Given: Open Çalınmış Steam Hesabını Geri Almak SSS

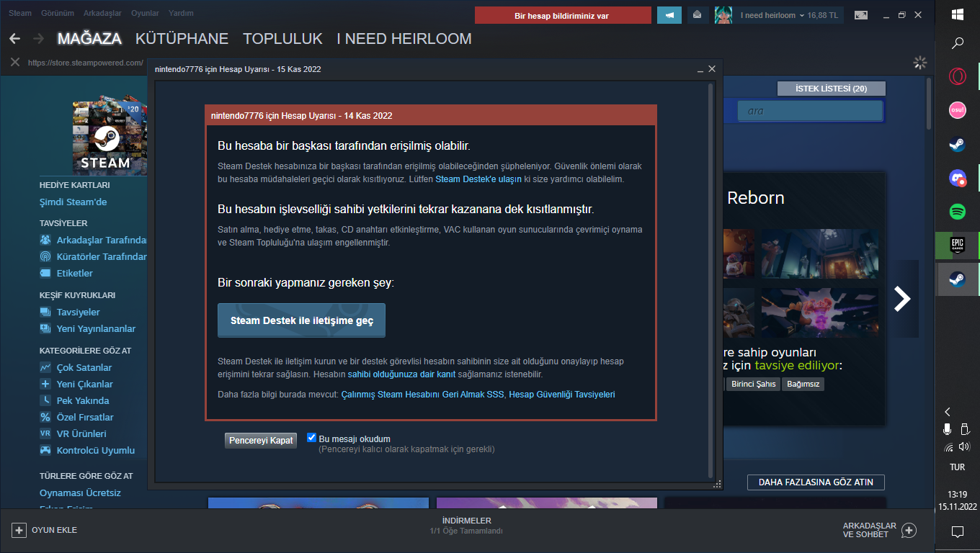Looking at the screenshot, I should pos(424,395).
